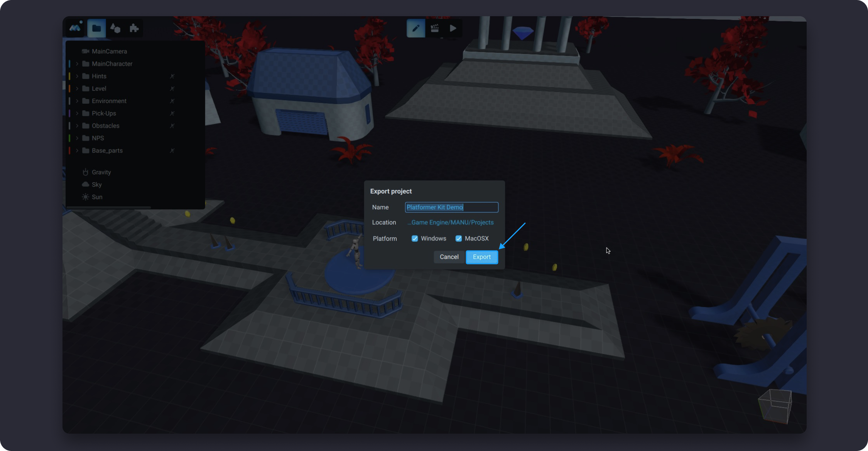The image size is (868, 451).
Task: Click the Base_parts folder icon
Action: tap(86, 150)
